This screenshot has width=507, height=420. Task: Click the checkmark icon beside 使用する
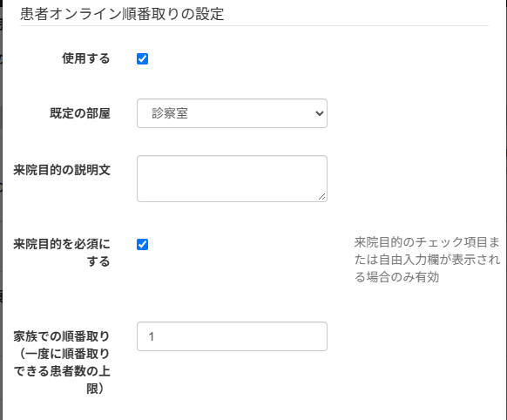pyautogui.click(x=142, y=59)
